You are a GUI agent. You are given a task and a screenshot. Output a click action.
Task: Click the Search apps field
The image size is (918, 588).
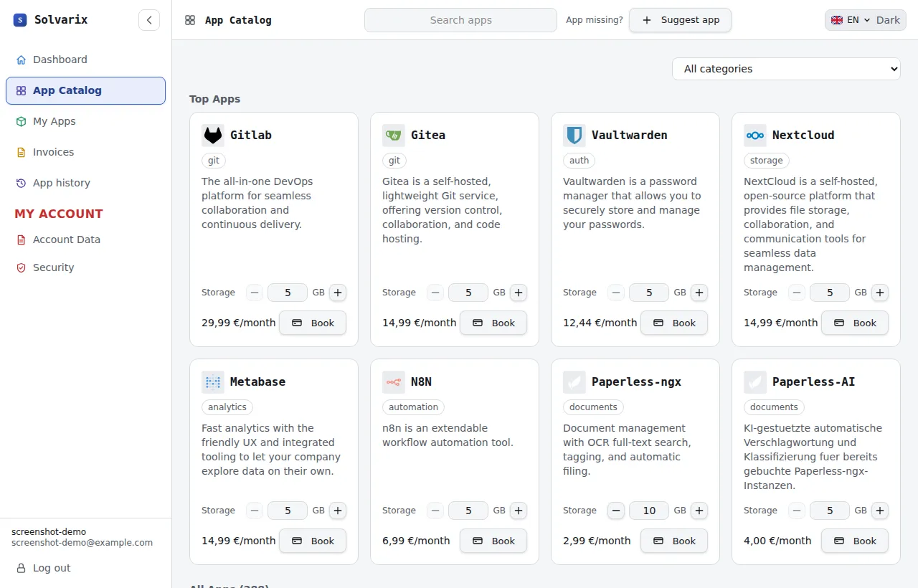[460, 20]
